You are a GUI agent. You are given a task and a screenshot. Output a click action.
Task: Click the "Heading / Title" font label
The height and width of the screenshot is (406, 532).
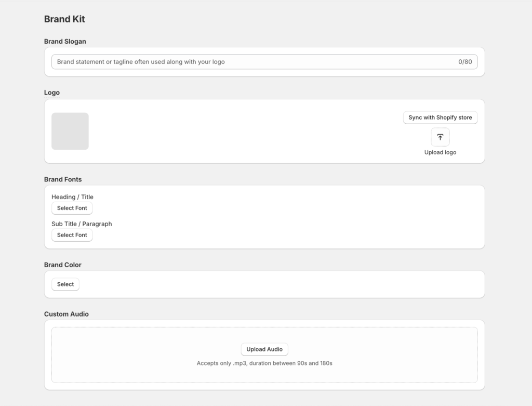pos(72,197)
